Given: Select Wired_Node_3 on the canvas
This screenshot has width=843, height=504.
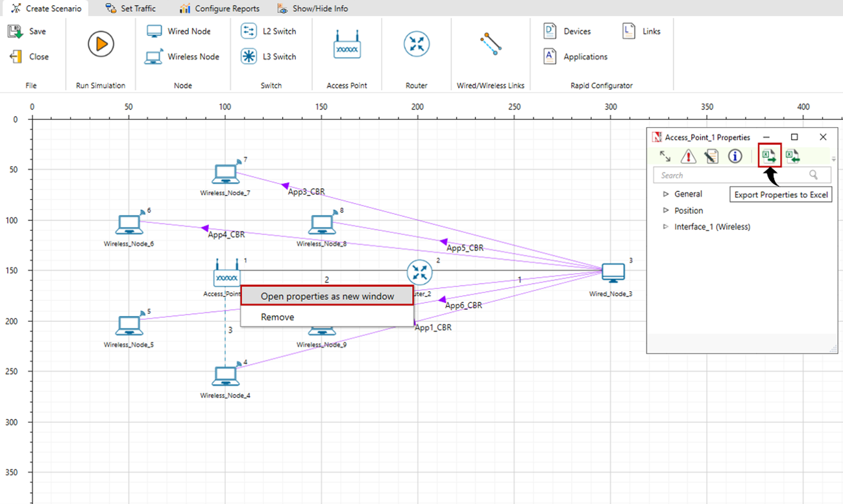Looking at the screenshot, I should [613, 273].
